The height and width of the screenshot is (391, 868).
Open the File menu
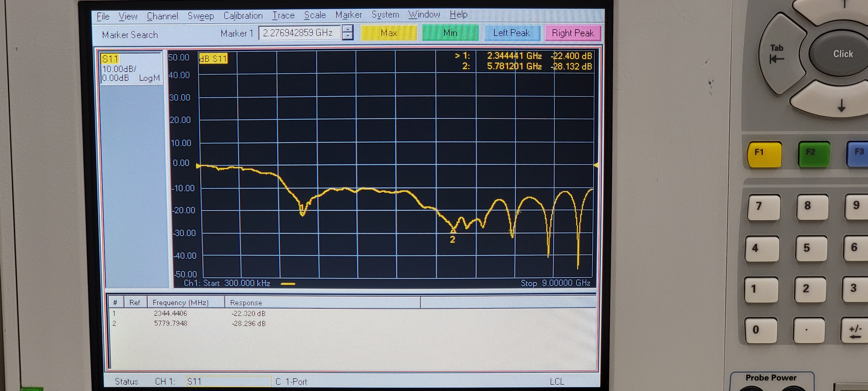(x=103, y=16)
